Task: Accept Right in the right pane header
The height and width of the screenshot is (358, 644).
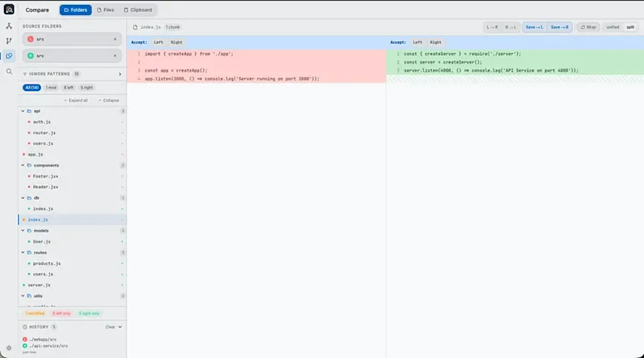Action: pyautogui.click(x=436, y=42)
